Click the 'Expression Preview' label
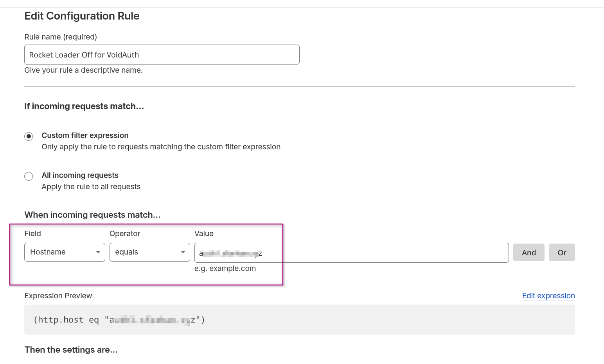Image resolution: width=604 pixels, height=364 pixels. point(58,296)
